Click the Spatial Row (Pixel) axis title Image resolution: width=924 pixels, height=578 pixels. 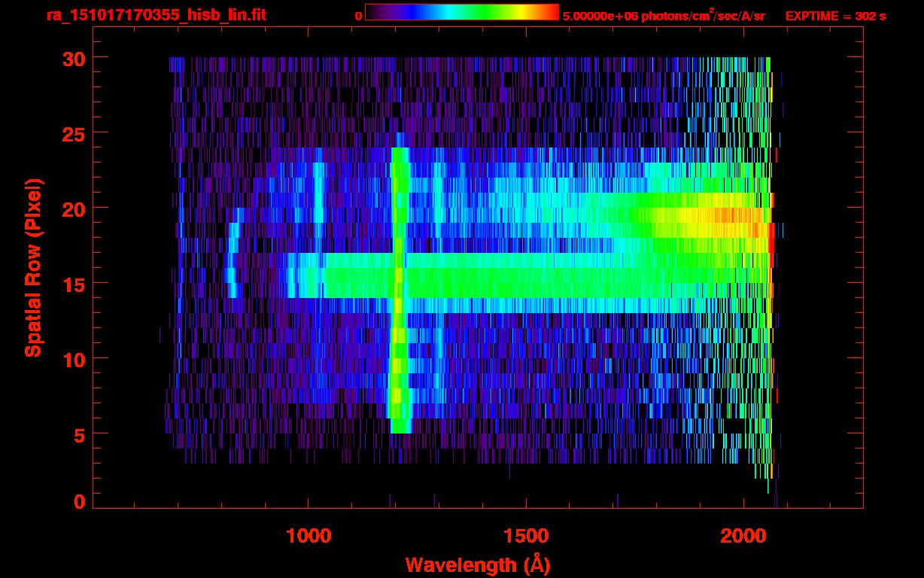click(x=34, y=267)
